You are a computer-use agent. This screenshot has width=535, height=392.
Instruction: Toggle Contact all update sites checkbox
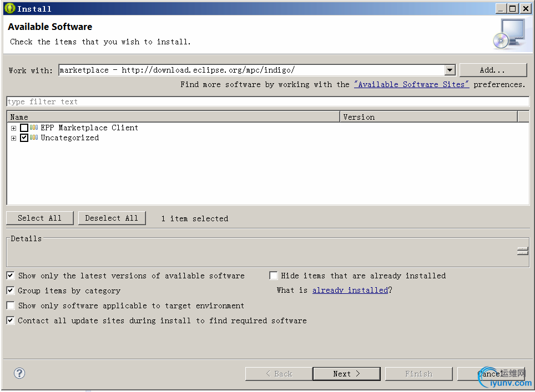tap(11, 320)
